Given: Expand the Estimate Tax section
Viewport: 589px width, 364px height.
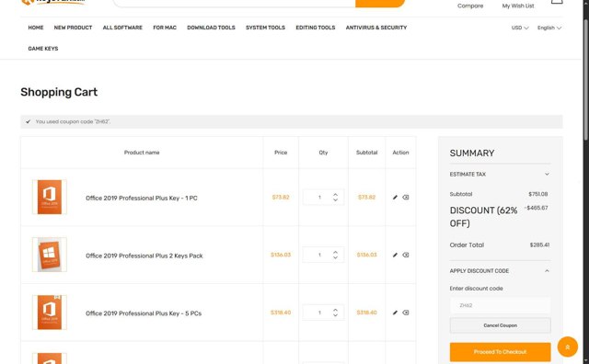Looking at the screenshot, I should (x=500, y=174).
